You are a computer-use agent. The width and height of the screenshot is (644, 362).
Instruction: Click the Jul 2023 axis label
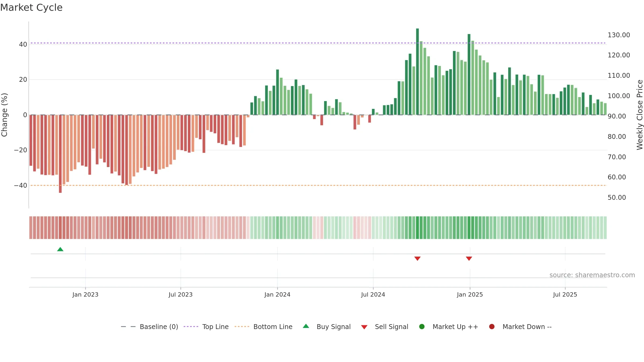[x=181, y=294]
